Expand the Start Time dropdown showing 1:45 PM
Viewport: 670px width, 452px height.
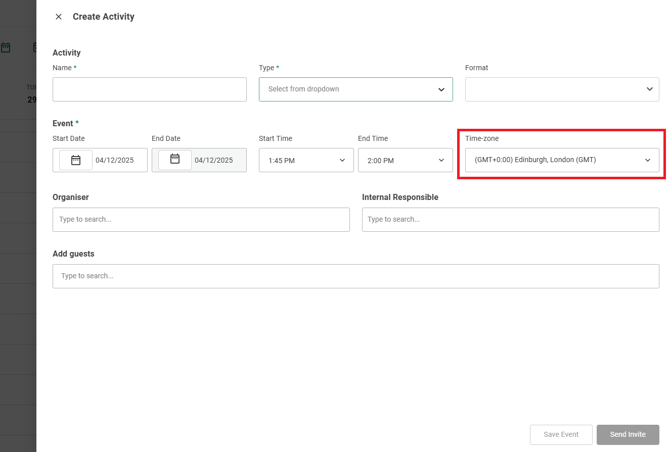pos(306,160)
